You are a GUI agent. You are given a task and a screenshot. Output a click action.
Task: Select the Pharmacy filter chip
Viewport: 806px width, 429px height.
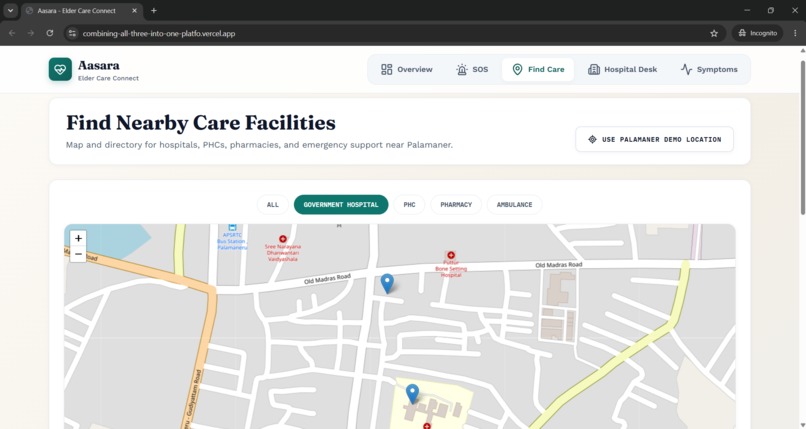click(x=456, y=204)
